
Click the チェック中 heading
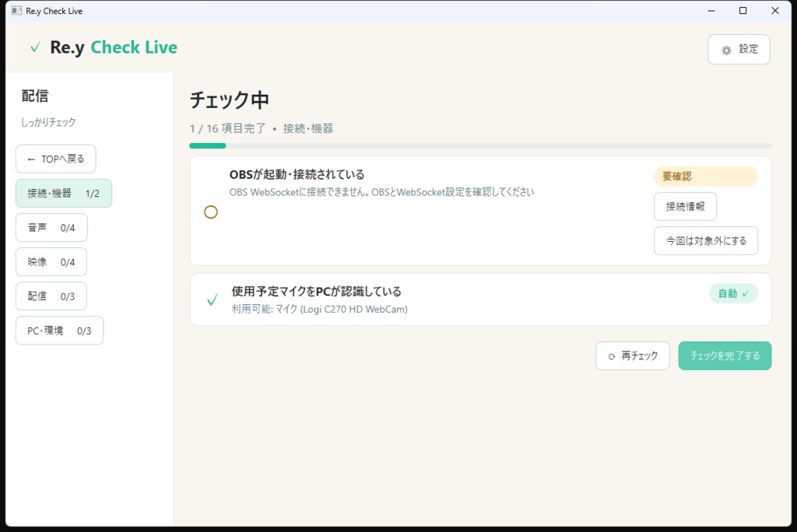(230, 100)
